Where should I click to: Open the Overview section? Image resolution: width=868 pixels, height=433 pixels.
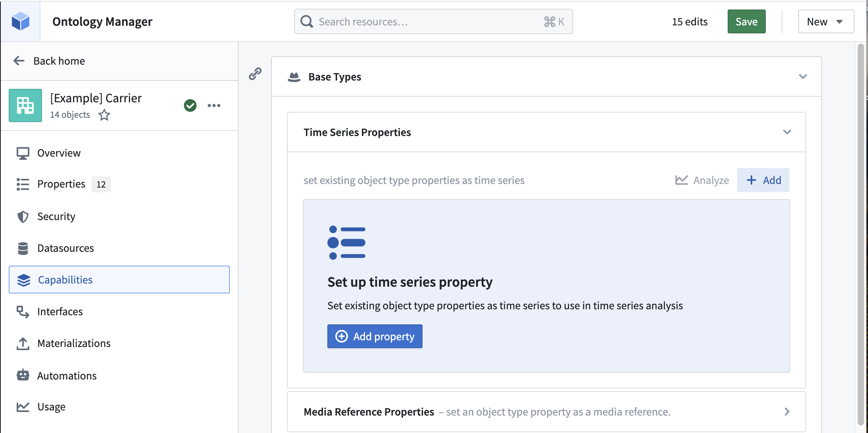pos(119,153)
